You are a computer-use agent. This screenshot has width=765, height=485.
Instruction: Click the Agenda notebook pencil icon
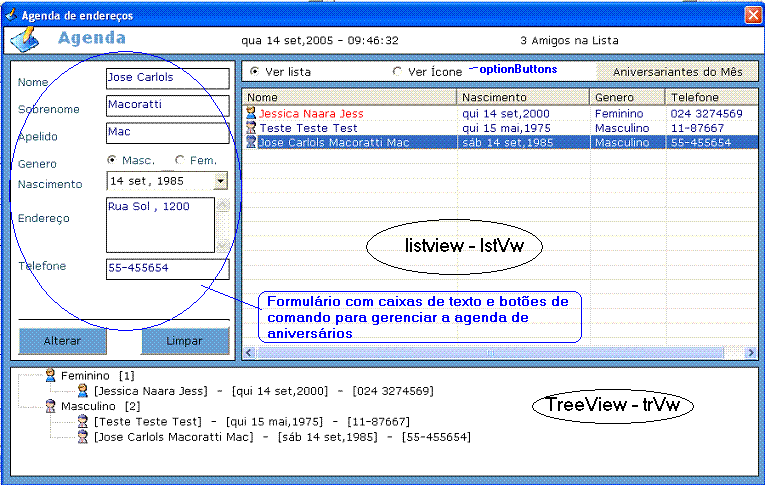click(24, 40)
